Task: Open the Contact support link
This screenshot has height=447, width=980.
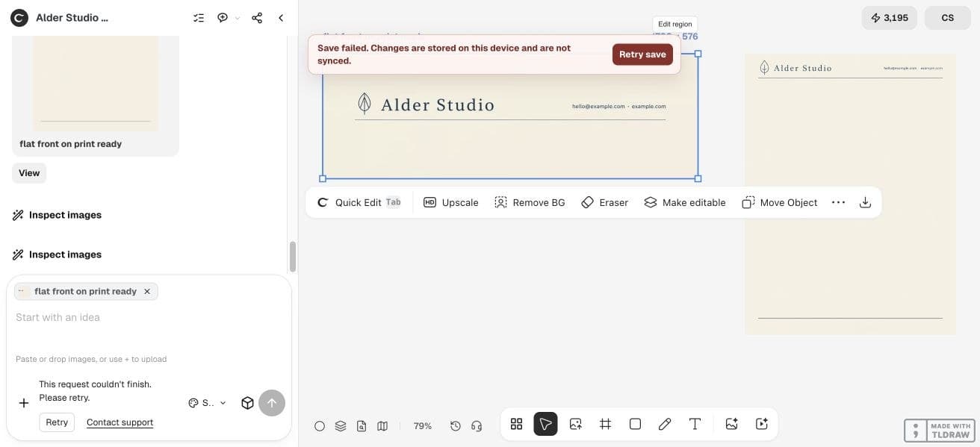Action: pyautogui.click(x=120, y=422)
